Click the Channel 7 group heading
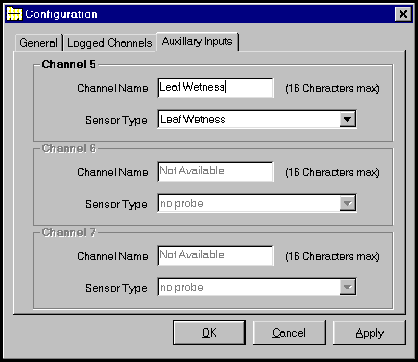This screenshot has width=418, height=362. 69,232
